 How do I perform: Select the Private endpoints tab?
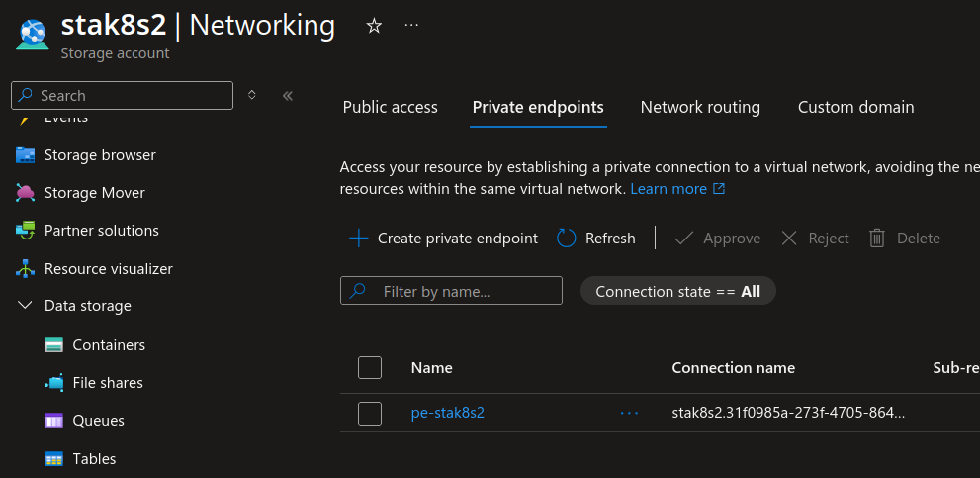pos(538,108)
